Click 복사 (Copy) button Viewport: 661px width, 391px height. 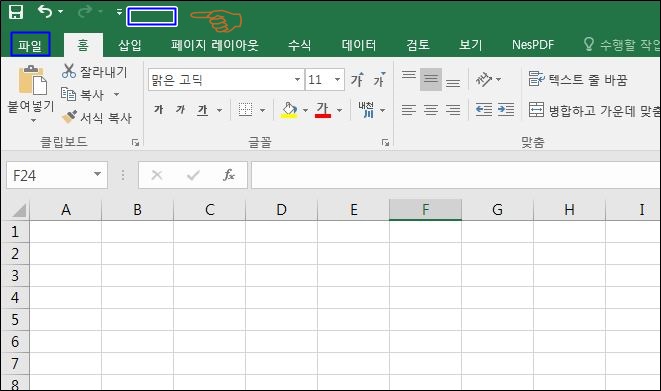tap(83, 94)
